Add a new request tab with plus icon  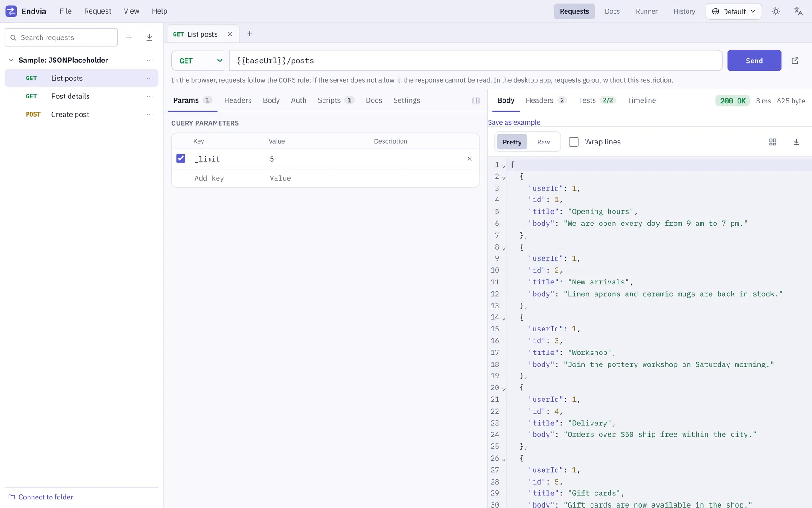[x=249, y=33]
